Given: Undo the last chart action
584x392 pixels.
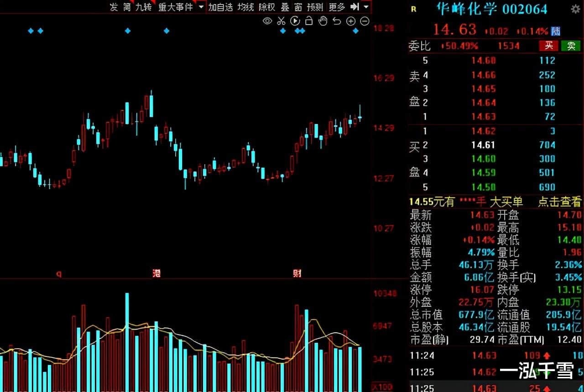Looking at the screenshot, I should click(x=337, y=21).
